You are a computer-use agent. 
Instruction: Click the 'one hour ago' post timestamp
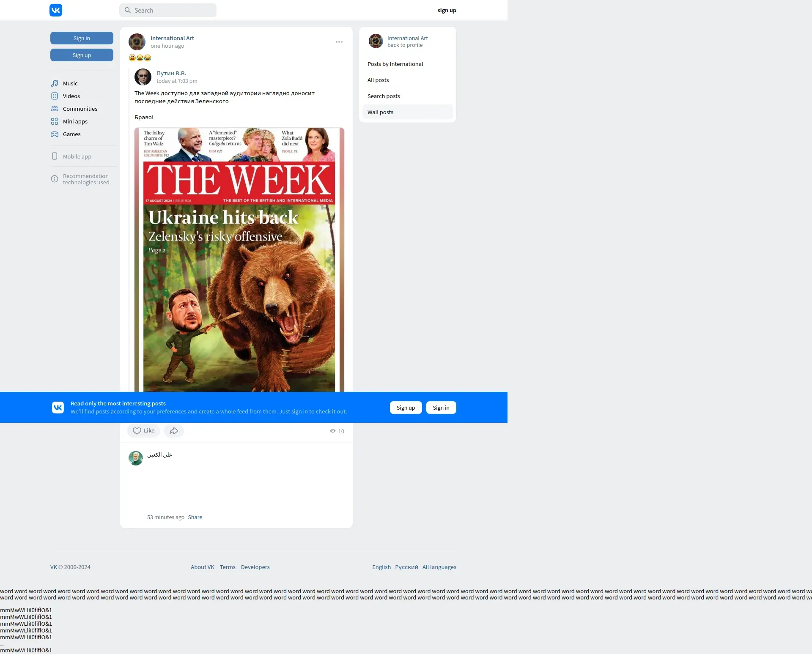pyautogui.click(x=167, y=46)
